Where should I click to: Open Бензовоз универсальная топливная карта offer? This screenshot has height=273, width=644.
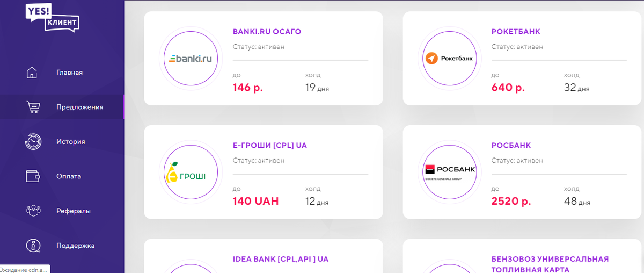(550, 264)
